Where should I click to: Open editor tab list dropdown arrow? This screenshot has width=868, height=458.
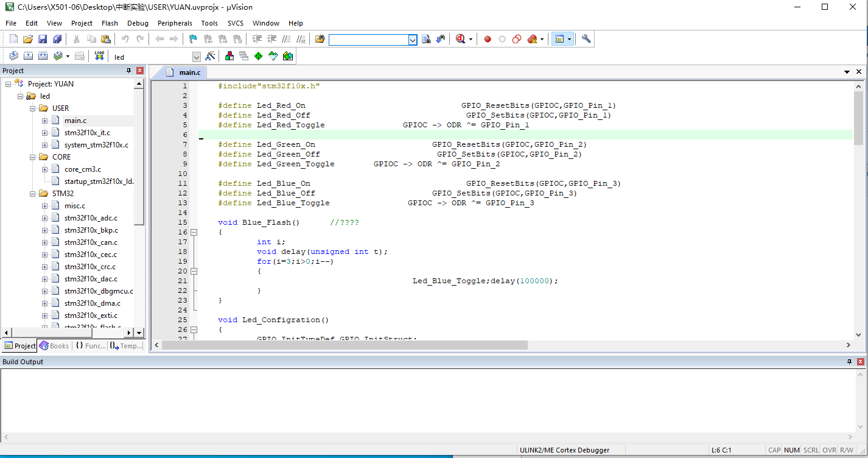[x=847, y=72]
